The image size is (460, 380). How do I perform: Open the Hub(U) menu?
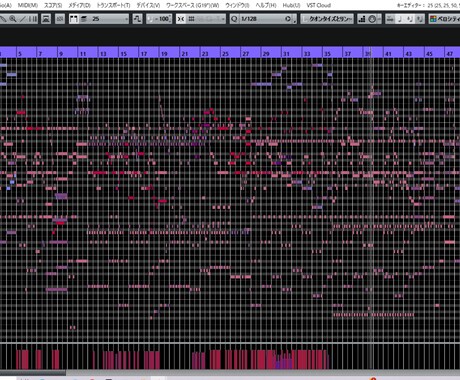tap(291, 5)
